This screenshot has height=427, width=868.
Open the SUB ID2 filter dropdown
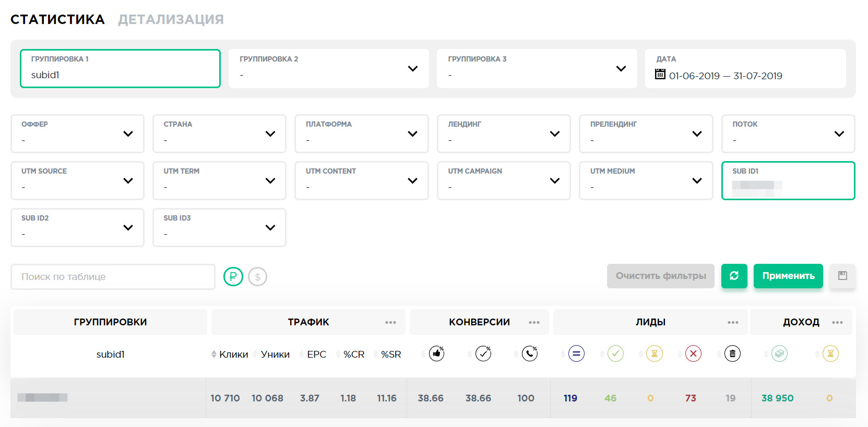pos(77,227)
